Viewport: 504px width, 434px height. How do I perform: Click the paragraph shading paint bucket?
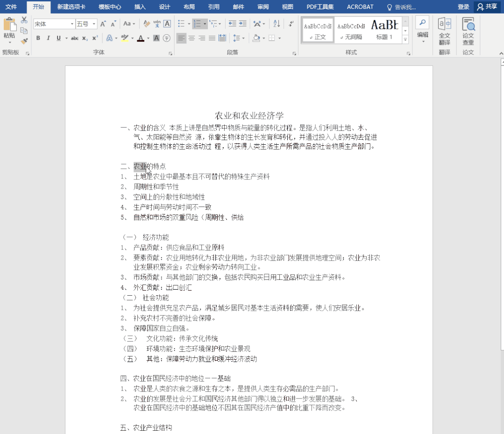click(256, 38)
